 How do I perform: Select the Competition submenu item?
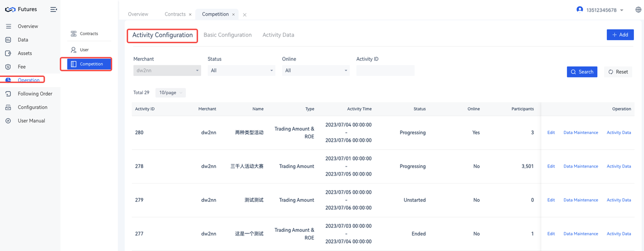89,64
